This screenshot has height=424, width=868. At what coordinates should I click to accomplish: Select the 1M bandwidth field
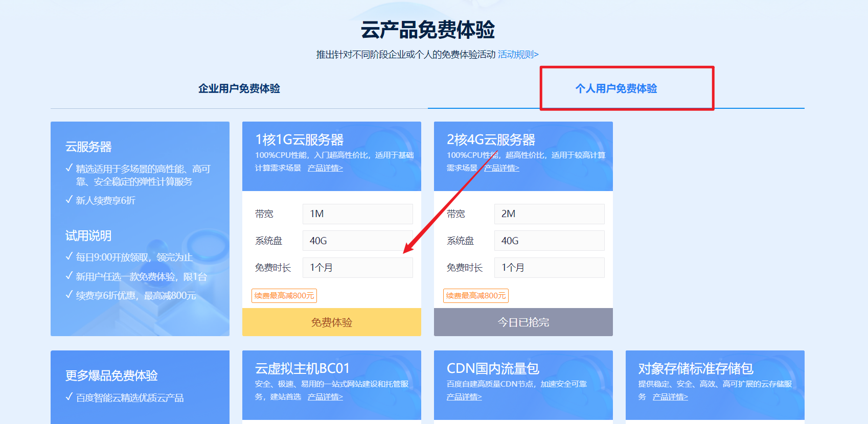358,214
